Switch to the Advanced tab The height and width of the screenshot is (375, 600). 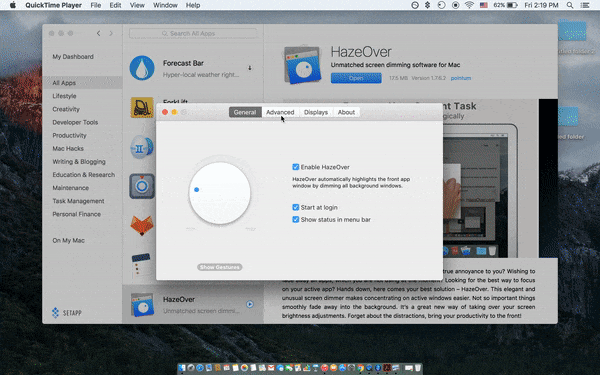[x=280, y=112]
